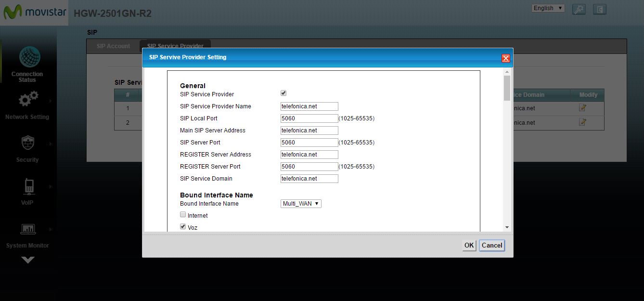644x301 pixels.
Task: Click Cancel in the dialog
Action: click(x=491, y=246)
